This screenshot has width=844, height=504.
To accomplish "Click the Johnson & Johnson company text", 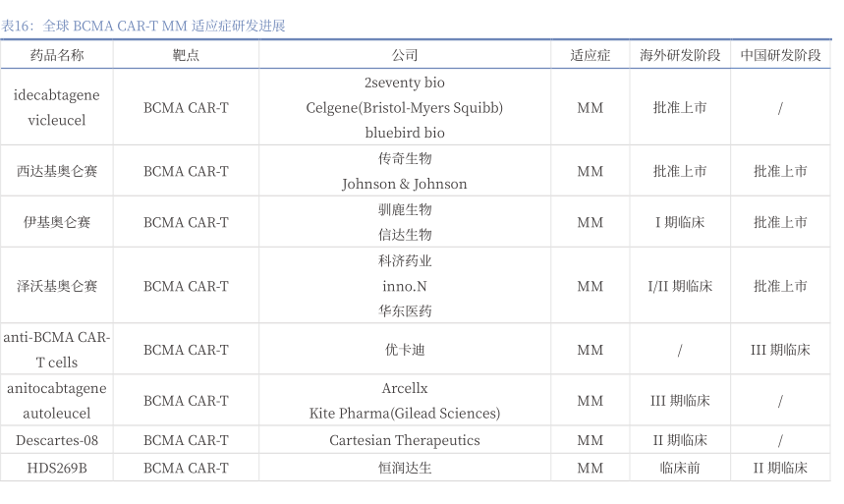I will click(x=404, y=184).
